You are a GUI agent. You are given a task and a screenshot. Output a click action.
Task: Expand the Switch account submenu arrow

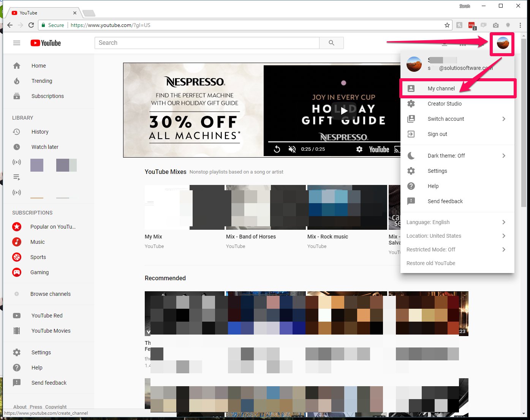coord(504,119)
